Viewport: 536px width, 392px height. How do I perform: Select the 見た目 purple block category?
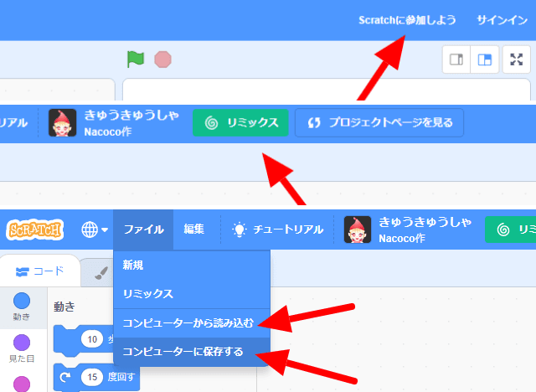(22, 348)
